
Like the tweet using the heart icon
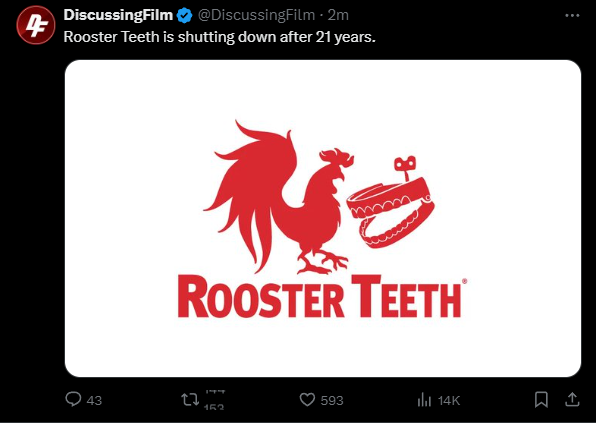pyautogui.click(x=307, y=400)
